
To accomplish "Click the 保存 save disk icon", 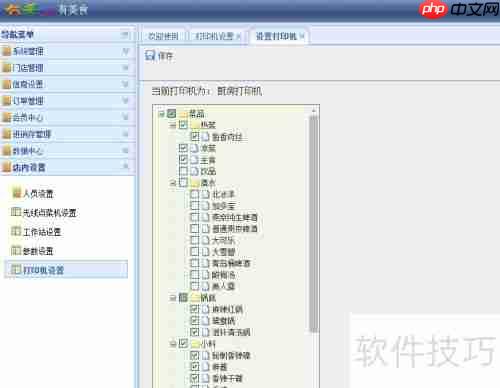I will point(150,56).
